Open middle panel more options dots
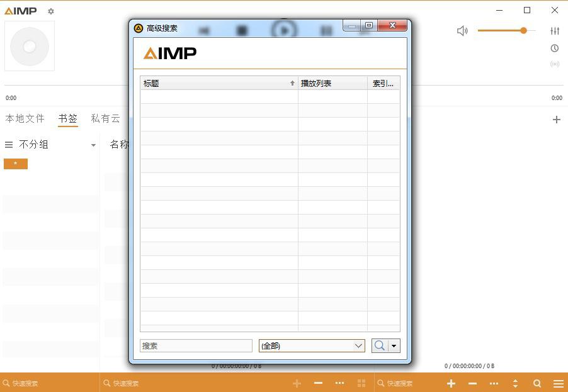The width and height of the screenshot is (568, 392). [339, 383]
